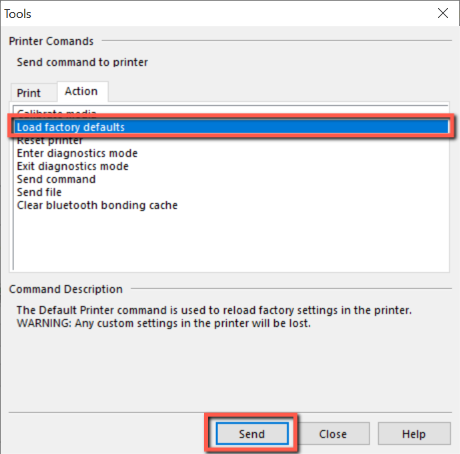Switch to the Print tab
Viewport: 460px width, 454px height.
coord(29,93)
